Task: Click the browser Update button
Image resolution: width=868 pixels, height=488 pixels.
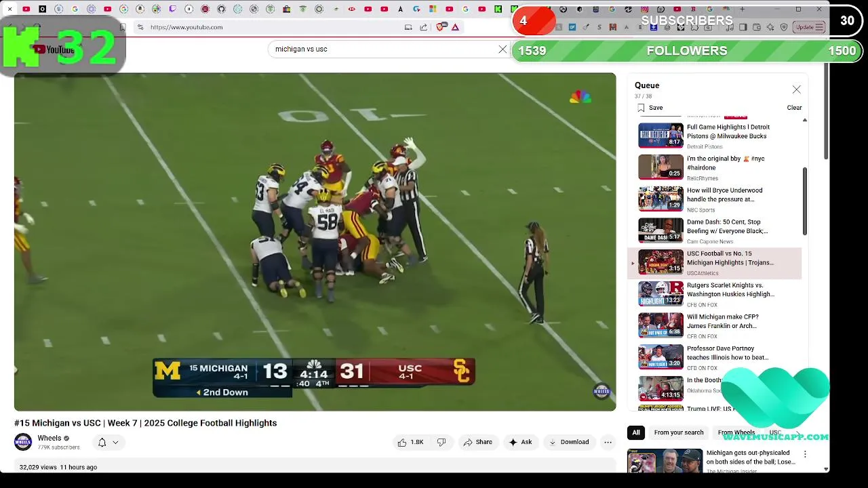Action: (810, 27)
